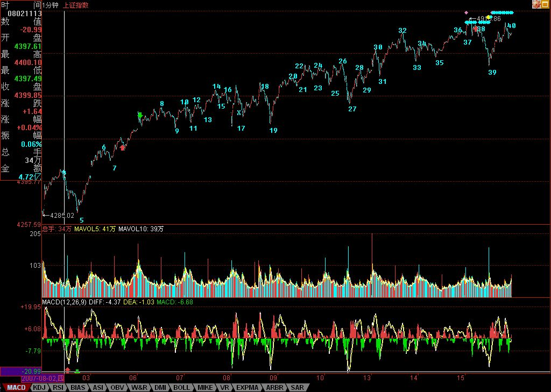Click the active MACD tab
Screen dimensions: 551x392
click(x=16, y=387)
